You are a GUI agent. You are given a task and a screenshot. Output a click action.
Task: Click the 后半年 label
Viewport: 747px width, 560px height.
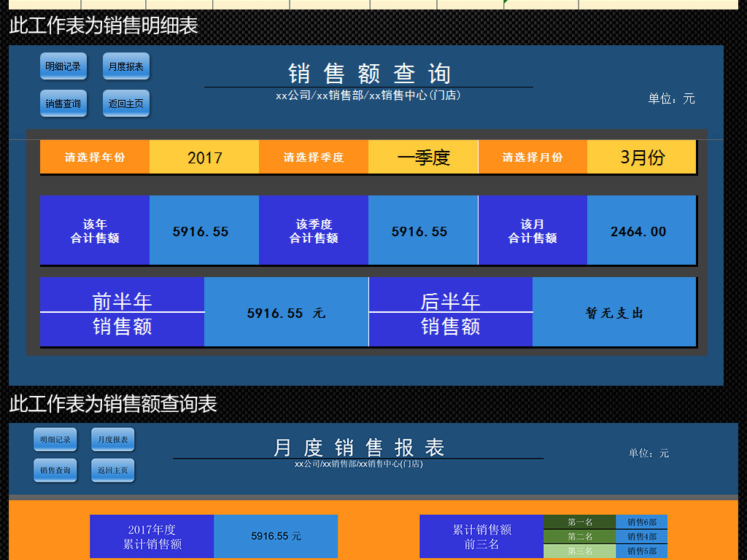coord(450,301)
